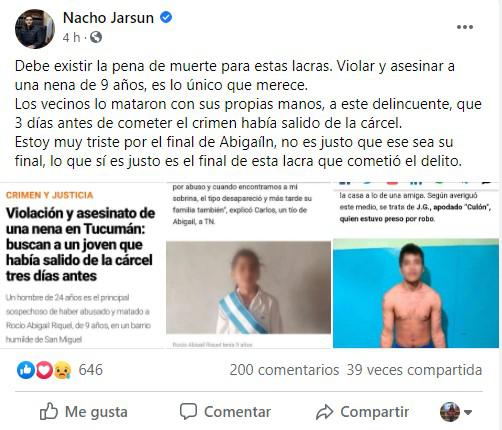Show the 200 comentarios list
The height and width of the screenshot is (430, 502).
(284, 370)
